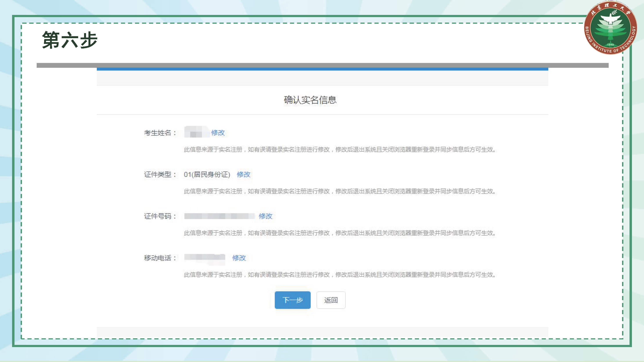Select the blurred ID number value
This screenshot has width=644, height=362.
point(219,216)
